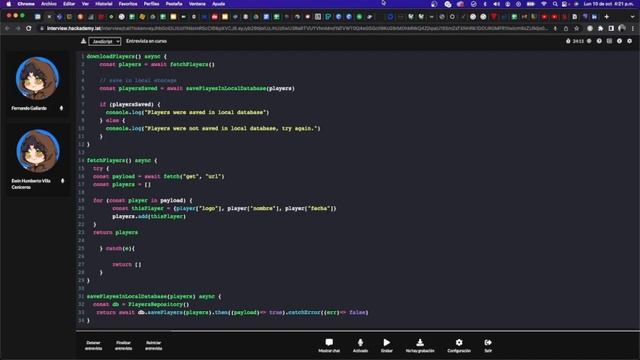Click code line 25 'catch(e){'
Image resolution: width=640 pixels, height=360 pixels.
click(x=120, y=248)
